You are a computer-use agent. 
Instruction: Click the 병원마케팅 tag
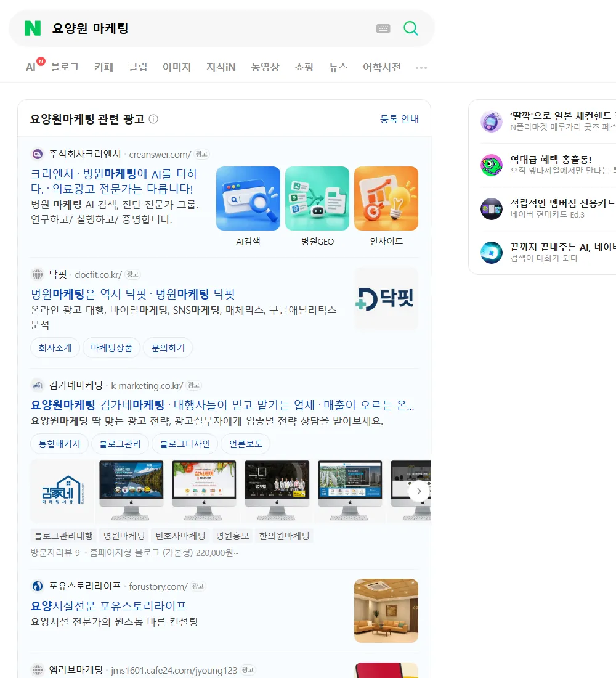(124, 536)
